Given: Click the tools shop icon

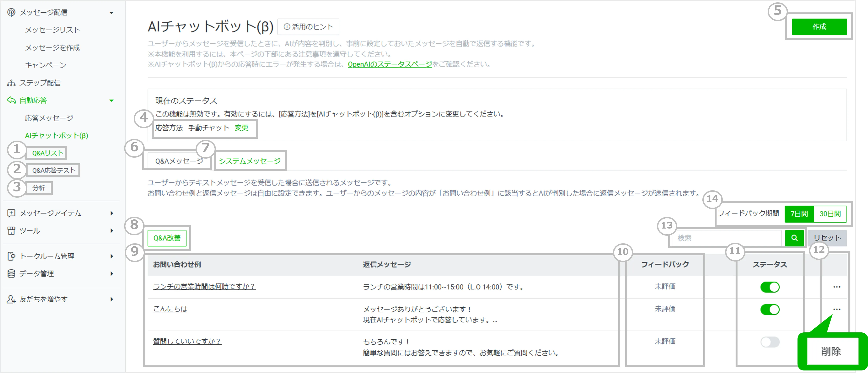Looking at the screenshot, I should [x=11, y=231].
